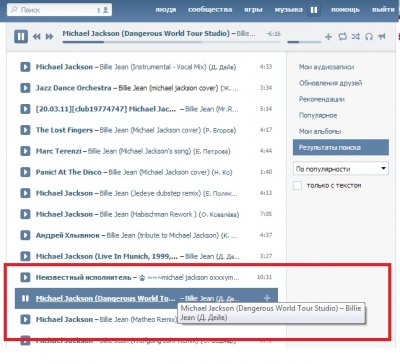Image resolution: width=400 pixels, height=364 pixels.
Task: Open Рекомендации
Action: (322, 99)
